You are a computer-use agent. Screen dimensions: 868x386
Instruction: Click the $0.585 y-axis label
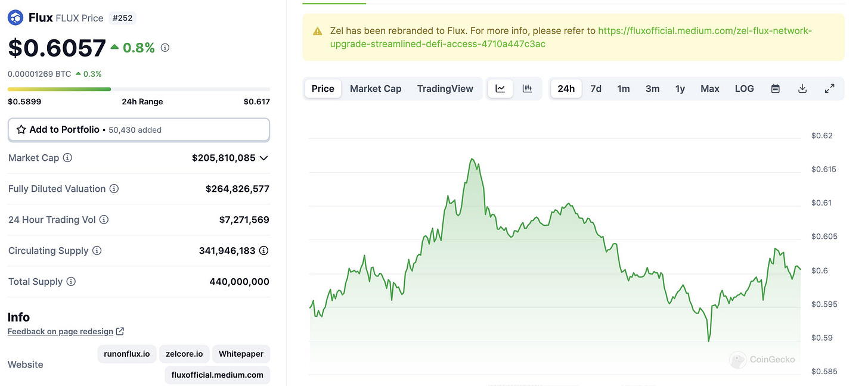(x=824, y=372)
